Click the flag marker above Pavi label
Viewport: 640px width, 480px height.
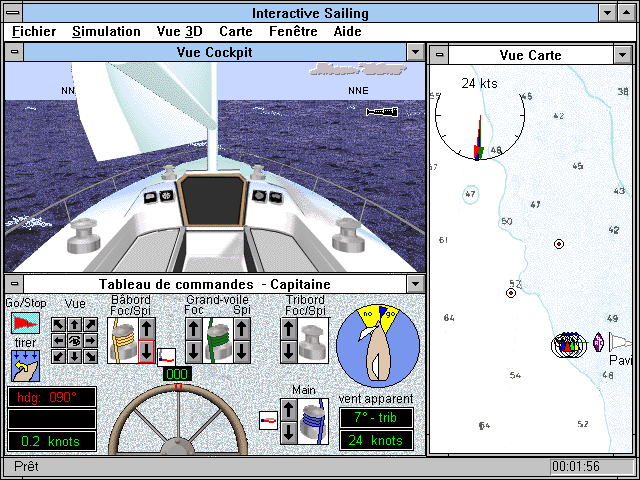(621, 342)
